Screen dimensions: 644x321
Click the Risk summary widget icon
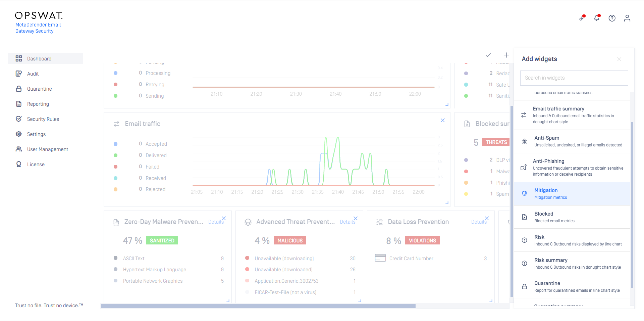[524, 263]
